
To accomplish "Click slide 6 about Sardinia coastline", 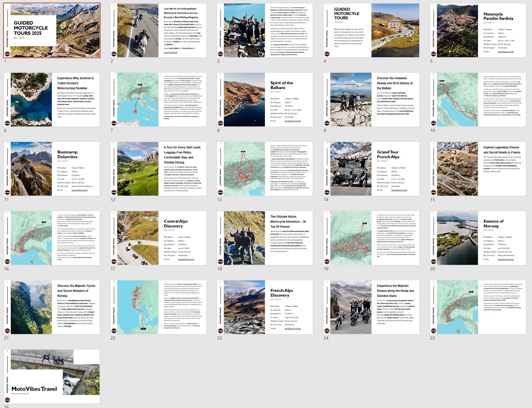I will (x=52, y=100).
